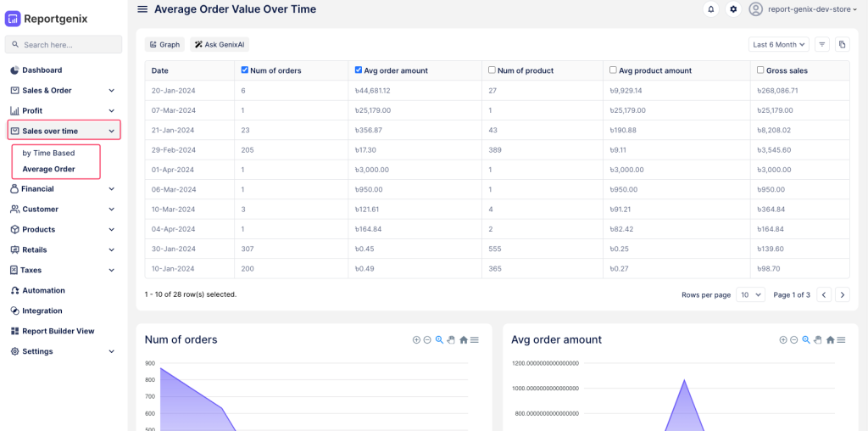Uncheck the Num of orders column checkbox
This screenshot has height=431, width=868.
(x=245, y=70)
